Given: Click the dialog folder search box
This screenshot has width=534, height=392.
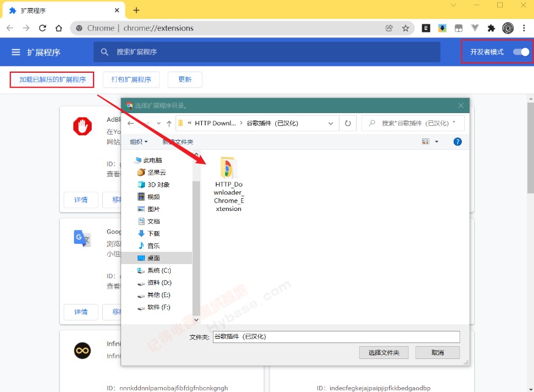Looking at the screenshot, I should pyautogui.click(x=413, y=124).
